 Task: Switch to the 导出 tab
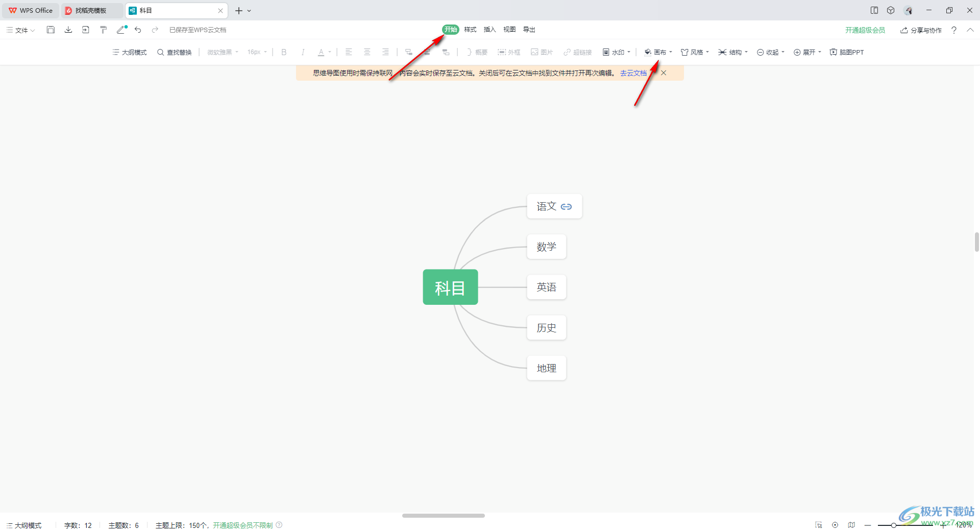click(x=529, y=30)
